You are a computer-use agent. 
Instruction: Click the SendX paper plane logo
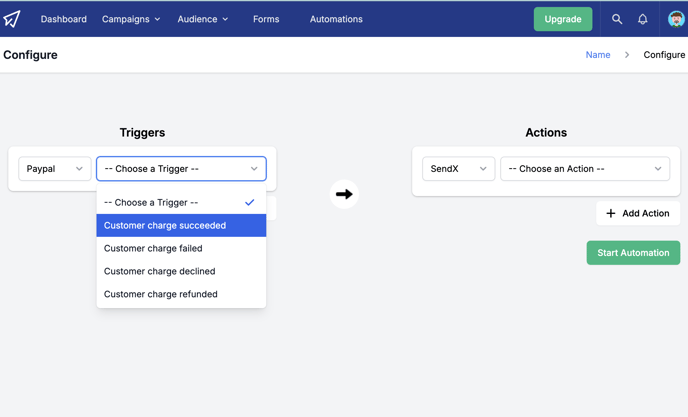(12, 19)
